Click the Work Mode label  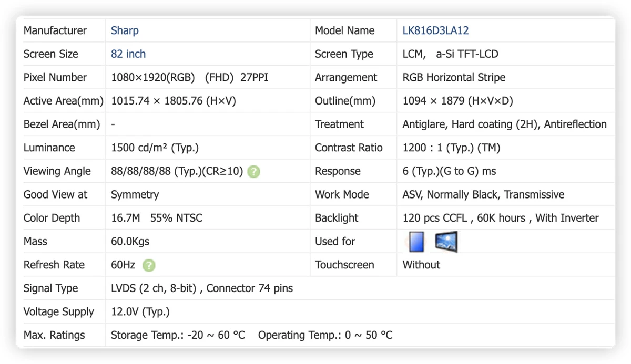342,194
